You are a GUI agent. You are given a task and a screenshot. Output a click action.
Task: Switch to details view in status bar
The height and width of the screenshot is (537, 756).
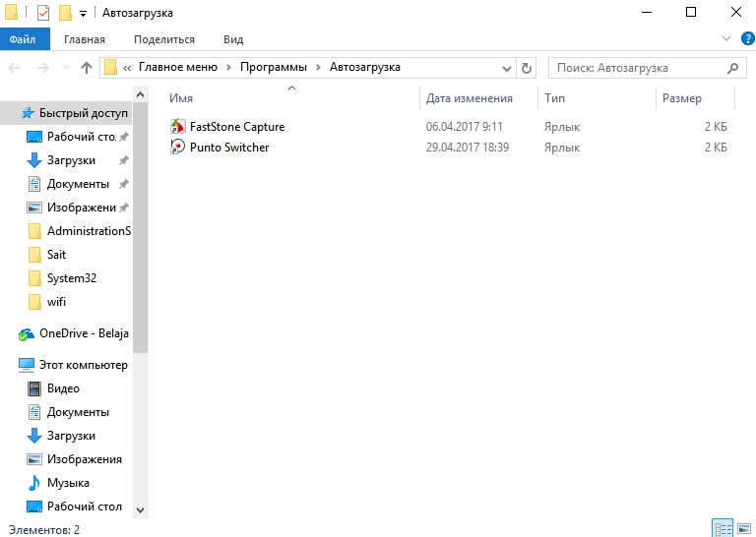(x=723, y=529)
